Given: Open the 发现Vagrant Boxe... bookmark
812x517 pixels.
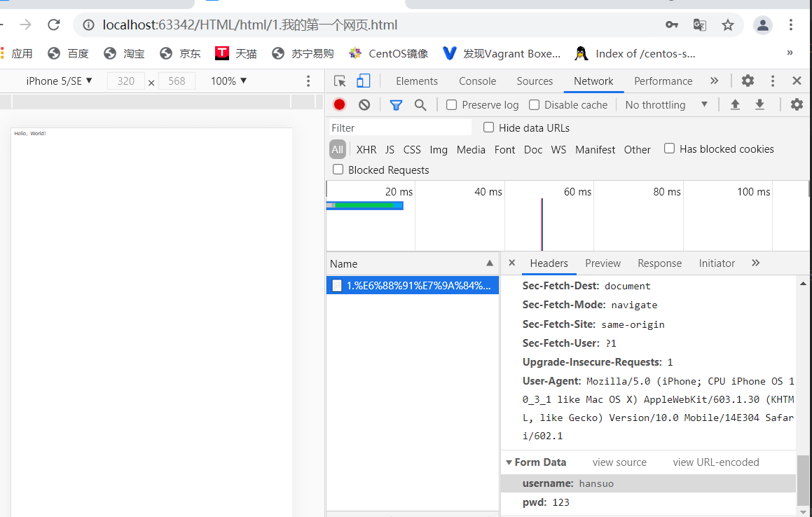Looking at the screenshot, I should (x=502, y=53).
